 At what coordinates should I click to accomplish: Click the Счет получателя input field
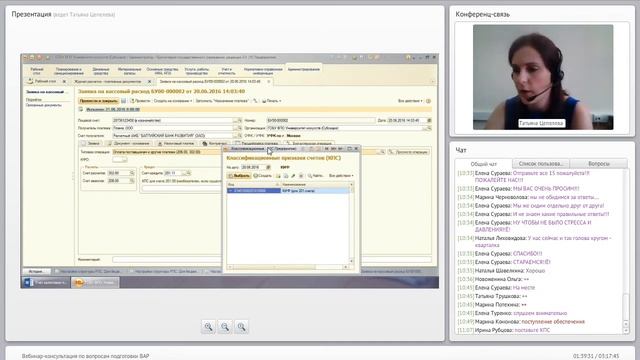173,136
